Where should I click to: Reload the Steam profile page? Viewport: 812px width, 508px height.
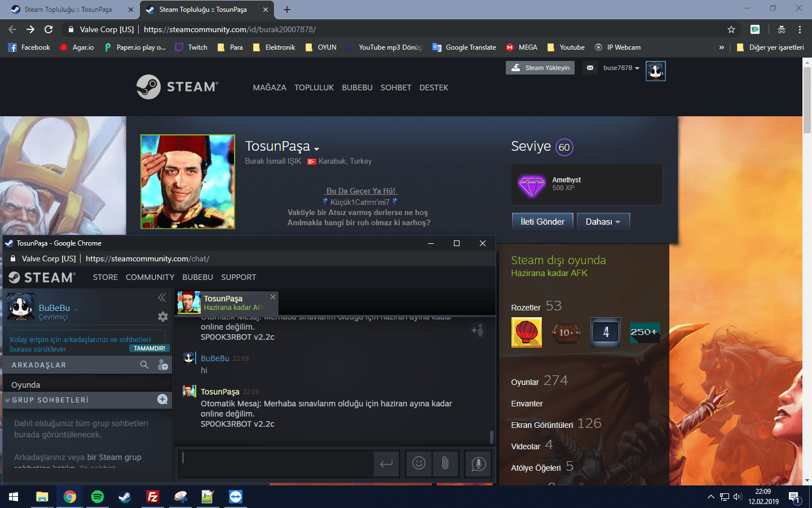tap(48, 29)
